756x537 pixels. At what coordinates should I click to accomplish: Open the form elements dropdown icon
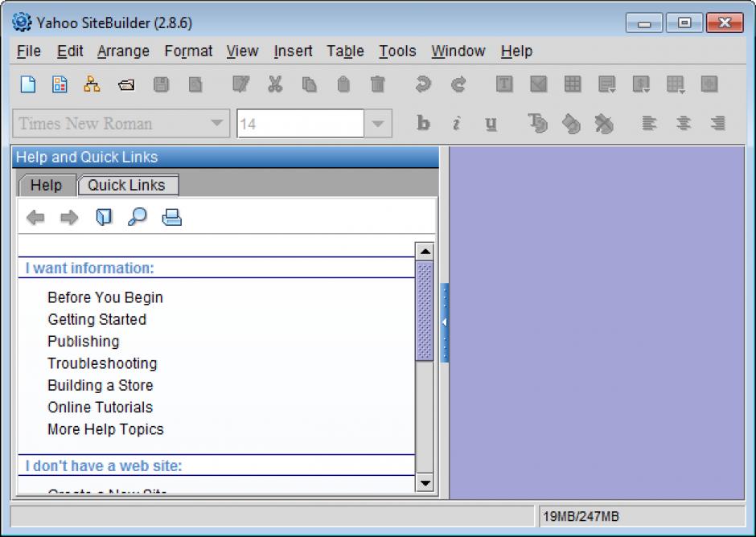pyautogui.click(x=606, y=84)
